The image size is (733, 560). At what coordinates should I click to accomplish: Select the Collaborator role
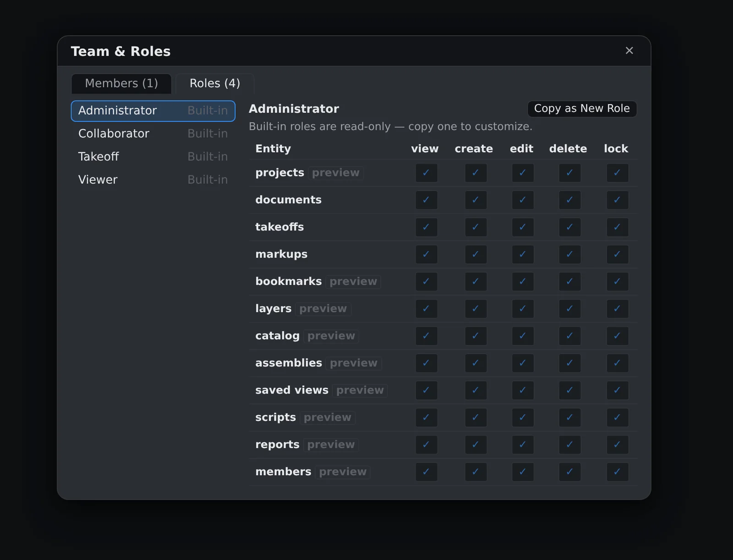(153, 134)
